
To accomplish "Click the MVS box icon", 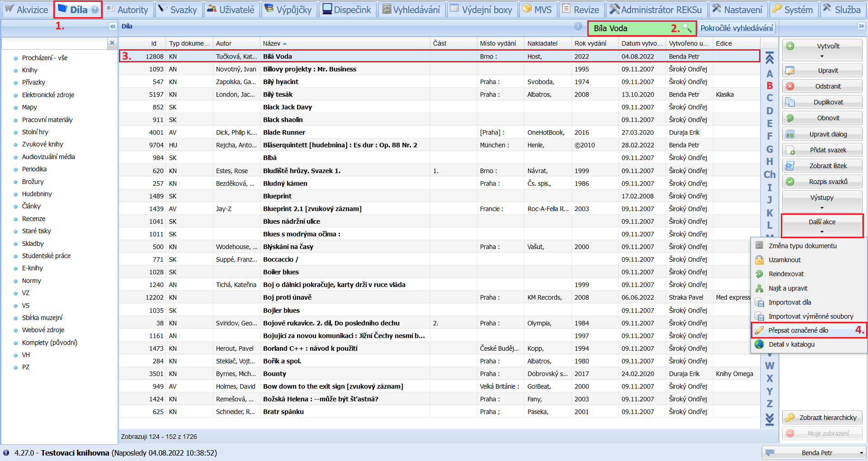I will click(527, 9).
